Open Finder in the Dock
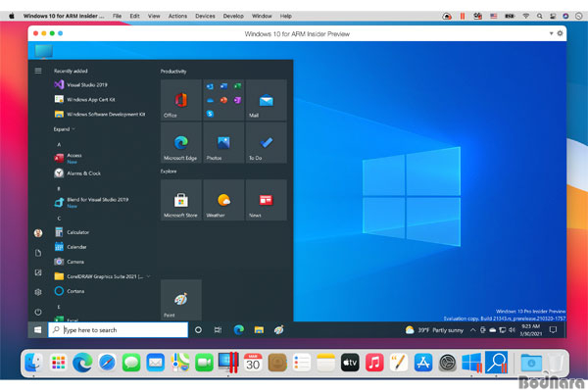 [x=33, y=363]
